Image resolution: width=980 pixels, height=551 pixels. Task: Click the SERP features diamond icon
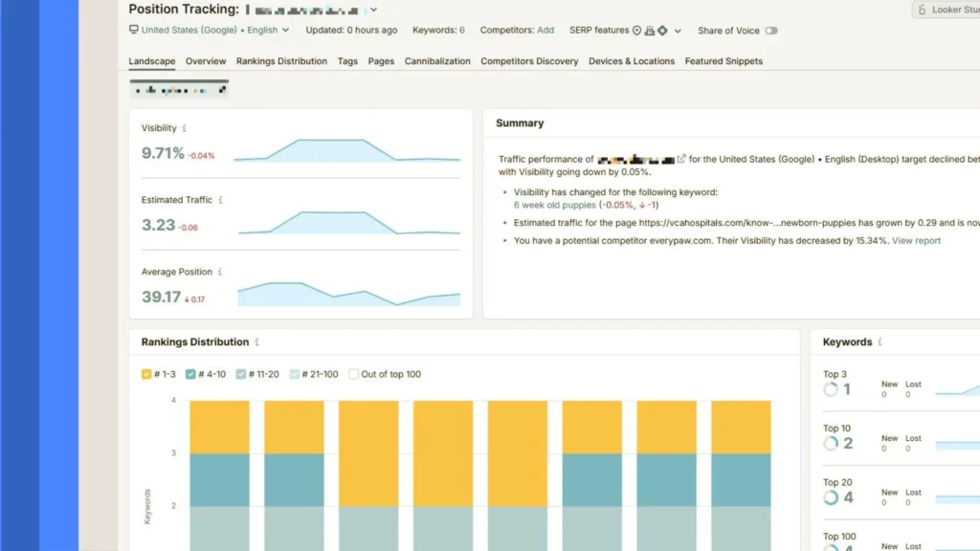pos(662,31)
